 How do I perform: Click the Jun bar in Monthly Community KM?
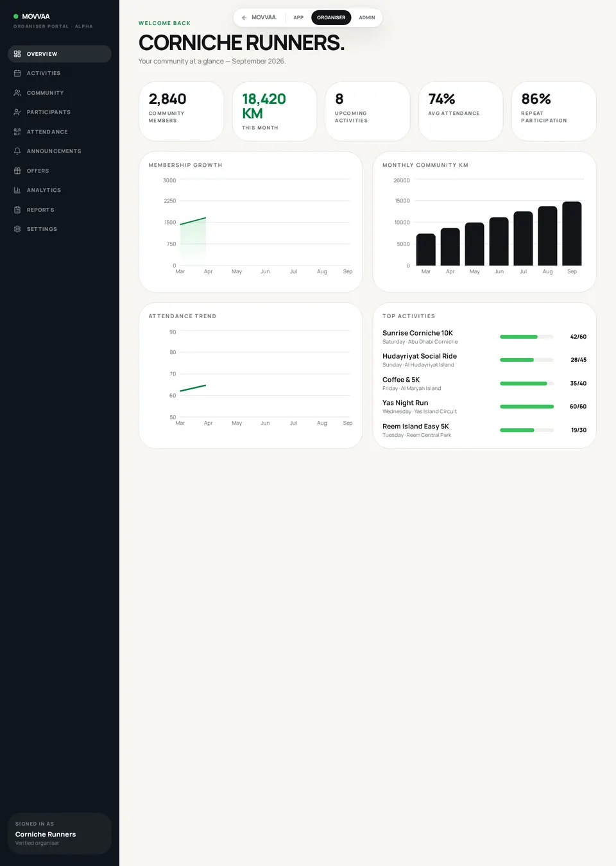pos(499,241)
